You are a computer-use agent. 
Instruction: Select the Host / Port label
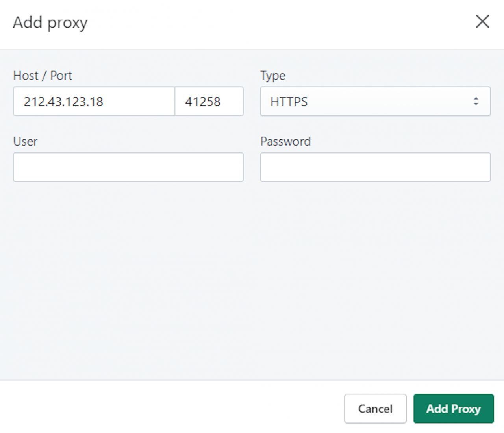43,76
